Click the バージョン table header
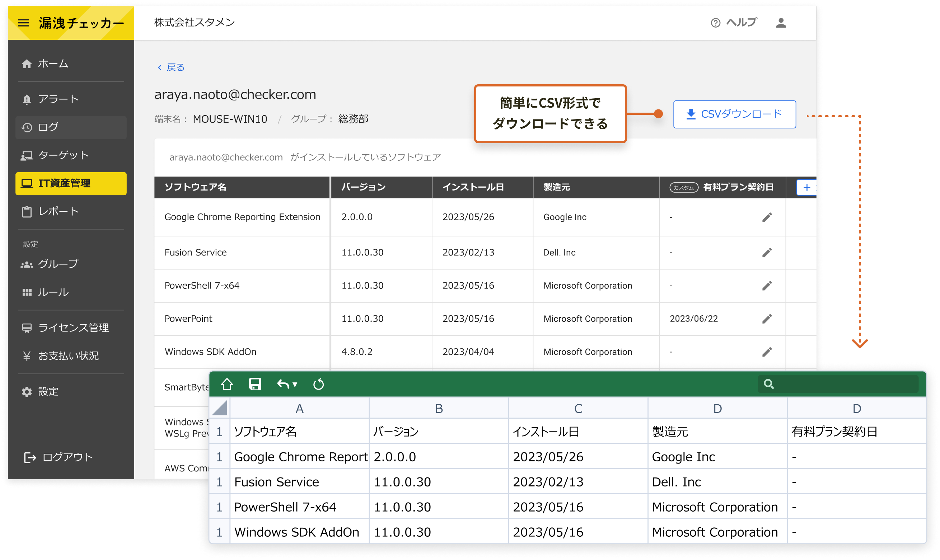This screenshot has width=940, height=560. [381, 188]
